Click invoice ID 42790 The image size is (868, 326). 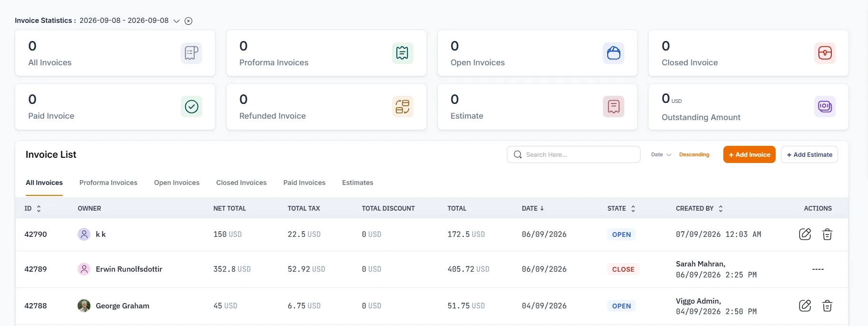tap(36, 234)
